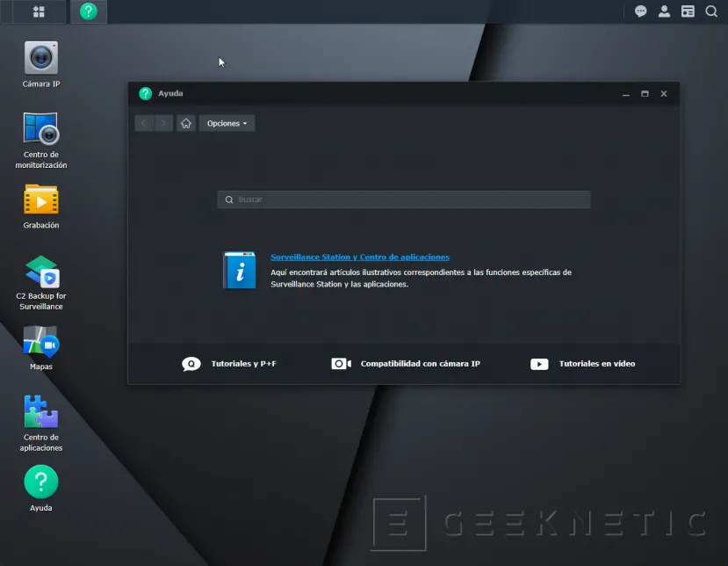Open the Cámara IP desktop icon
The height and width of the screenshot is (566, 728).
coord(40,58)
